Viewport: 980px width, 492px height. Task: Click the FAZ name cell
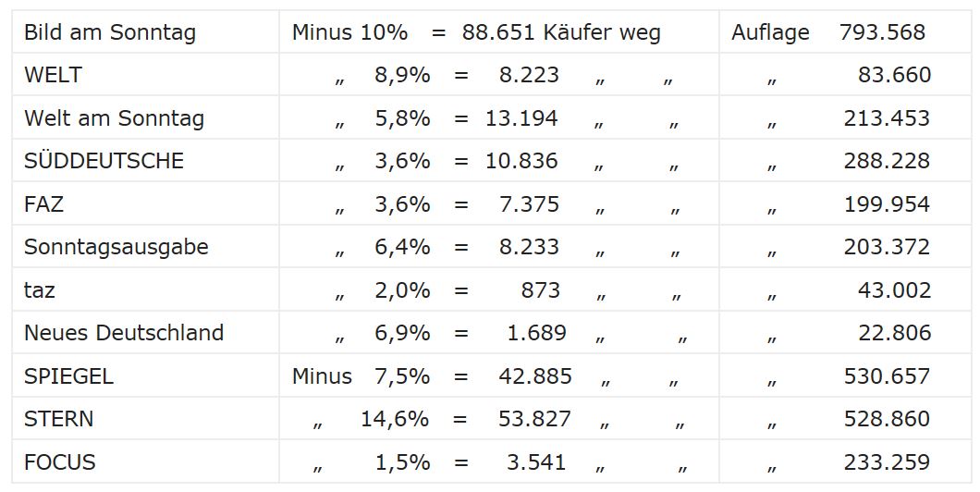click(x=145, y=203)
